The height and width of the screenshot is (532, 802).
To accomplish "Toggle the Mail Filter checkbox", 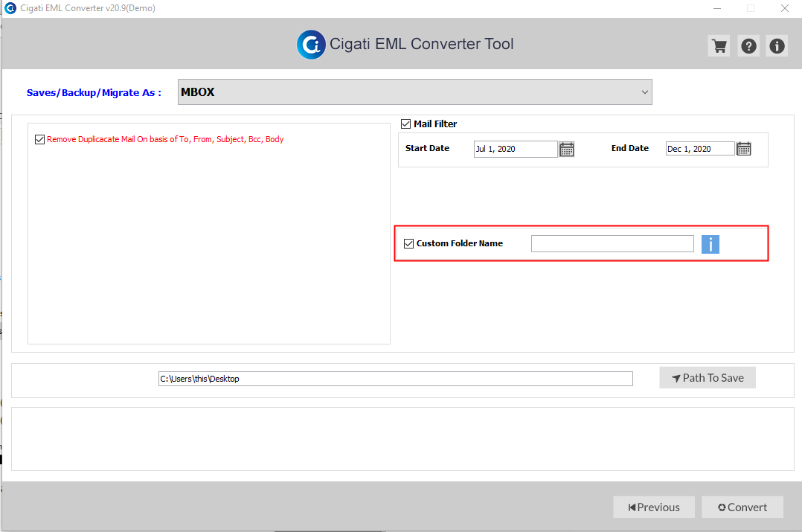I will (x=405, y=124).
